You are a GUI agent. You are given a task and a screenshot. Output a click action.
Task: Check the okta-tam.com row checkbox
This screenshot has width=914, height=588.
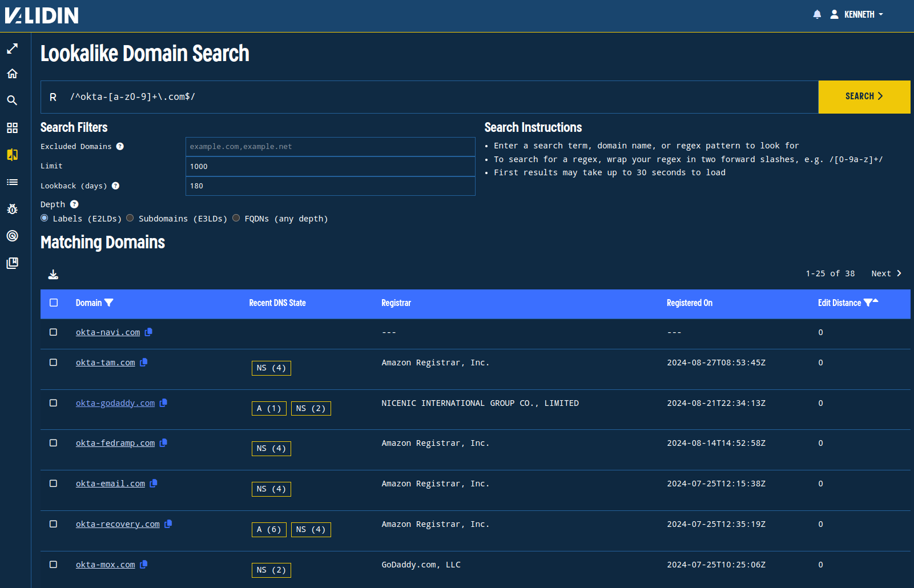tap(53, 363)
